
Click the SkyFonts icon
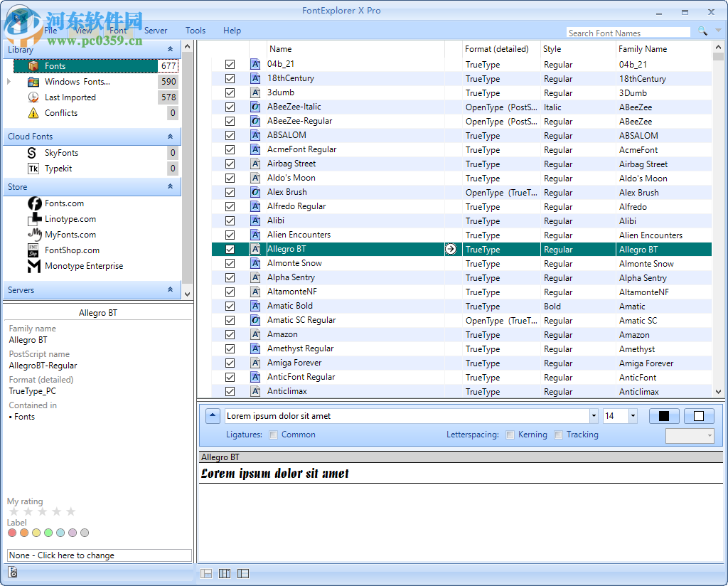click(32, 153)
